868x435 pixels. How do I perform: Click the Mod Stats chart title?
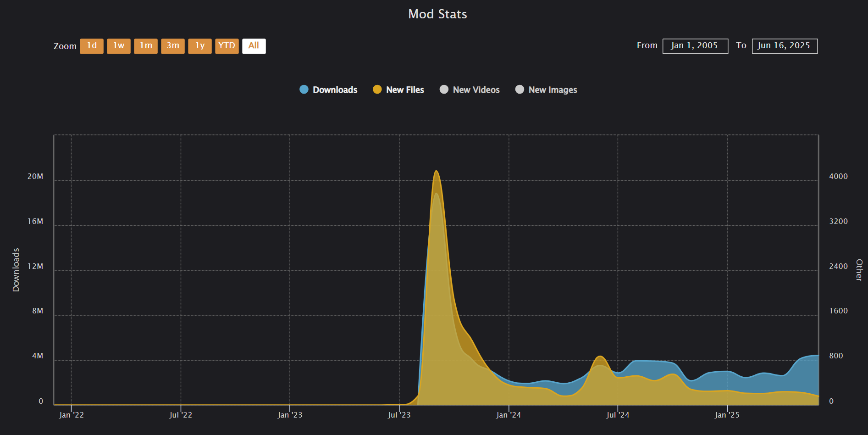tap(438, 14)
